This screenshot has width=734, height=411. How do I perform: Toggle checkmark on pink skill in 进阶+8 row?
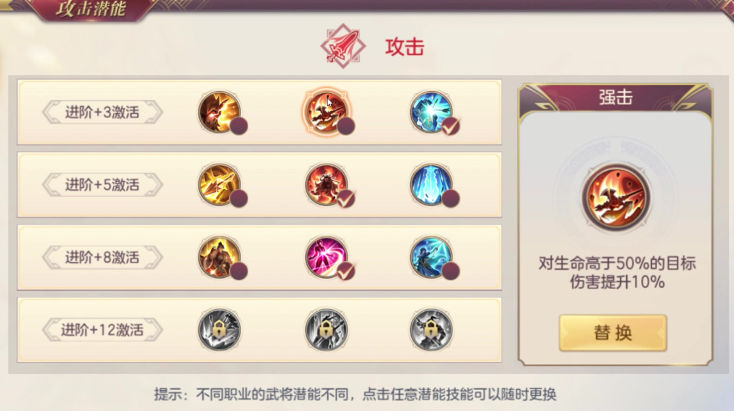point(346,271)
